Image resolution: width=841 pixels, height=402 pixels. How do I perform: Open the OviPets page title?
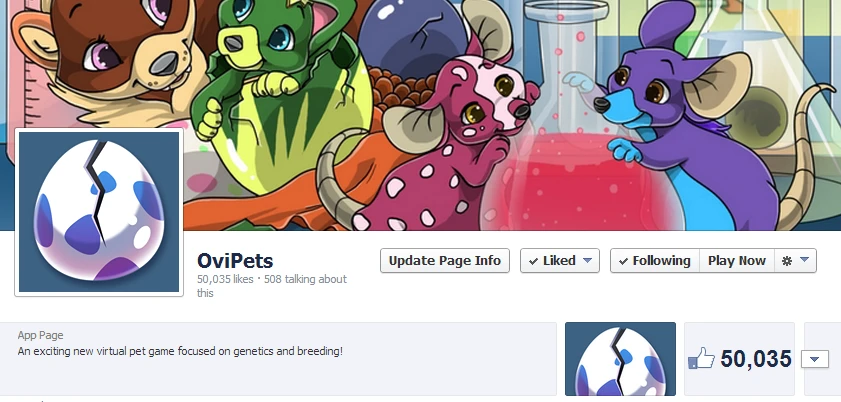(x=235, y=261)
